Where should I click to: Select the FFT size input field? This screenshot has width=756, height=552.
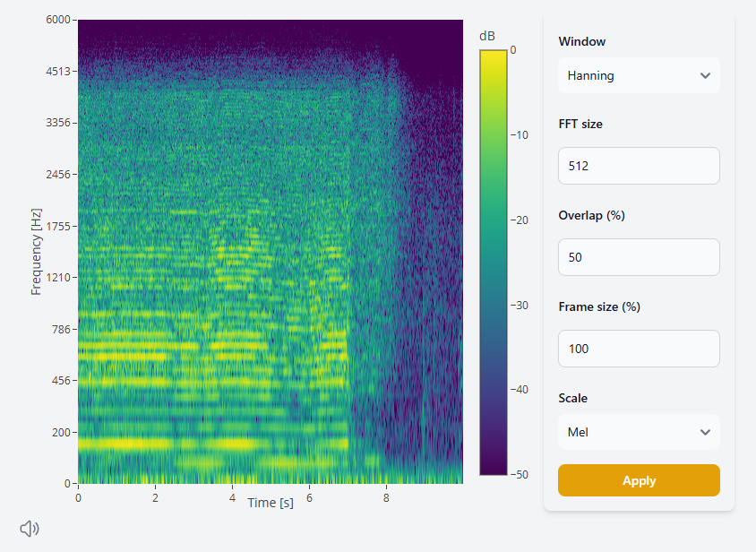638,166
